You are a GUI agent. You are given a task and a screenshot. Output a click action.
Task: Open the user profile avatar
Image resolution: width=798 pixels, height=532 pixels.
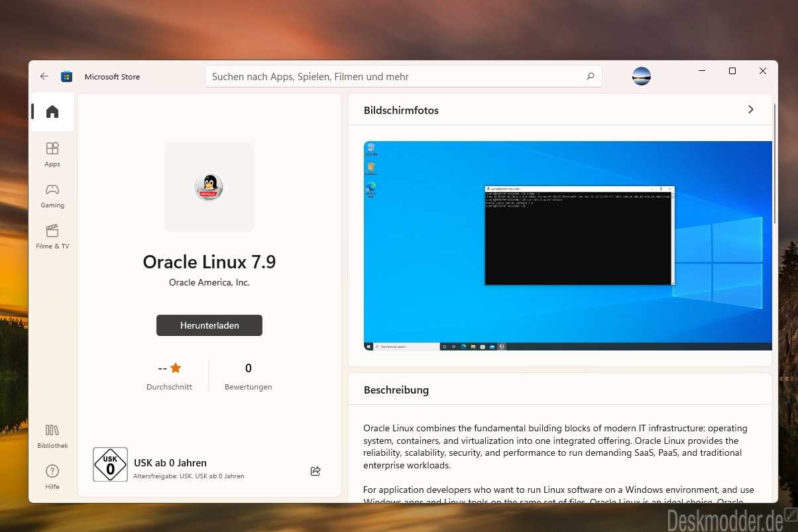pos(642,76)
